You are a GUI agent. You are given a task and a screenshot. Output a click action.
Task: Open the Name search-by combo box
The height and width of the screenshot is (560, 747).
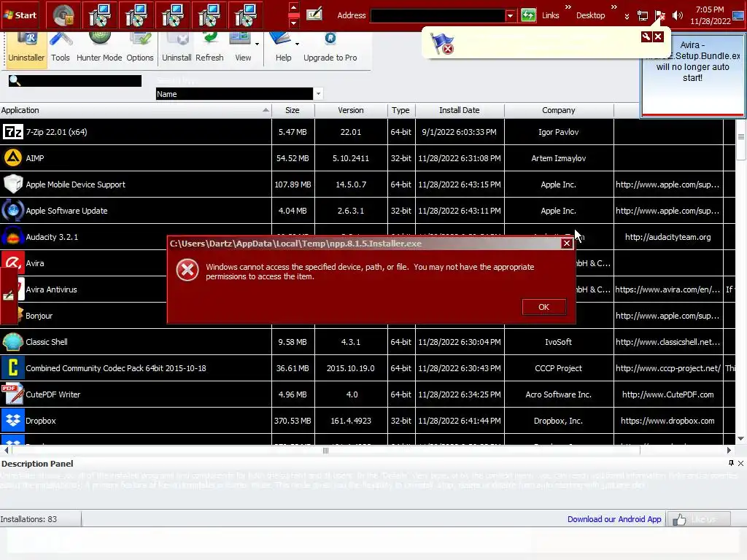point(239,94)
